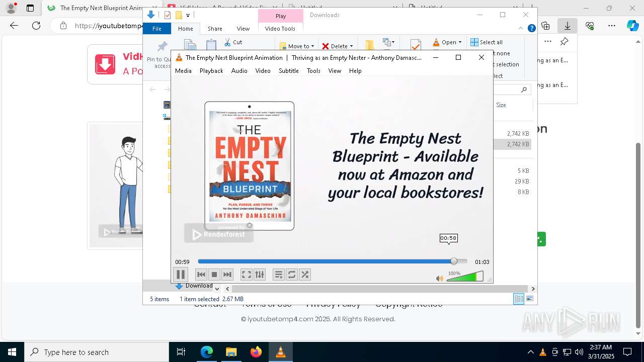Click New Folder icon in quick access toolbar
Screen dimensions: 644x362
pos(178,15)
